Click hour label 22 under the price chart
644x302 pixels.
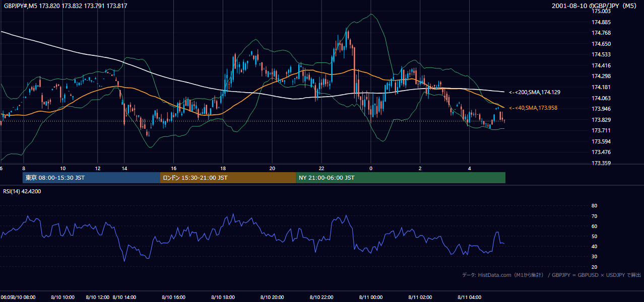(321, 168)
